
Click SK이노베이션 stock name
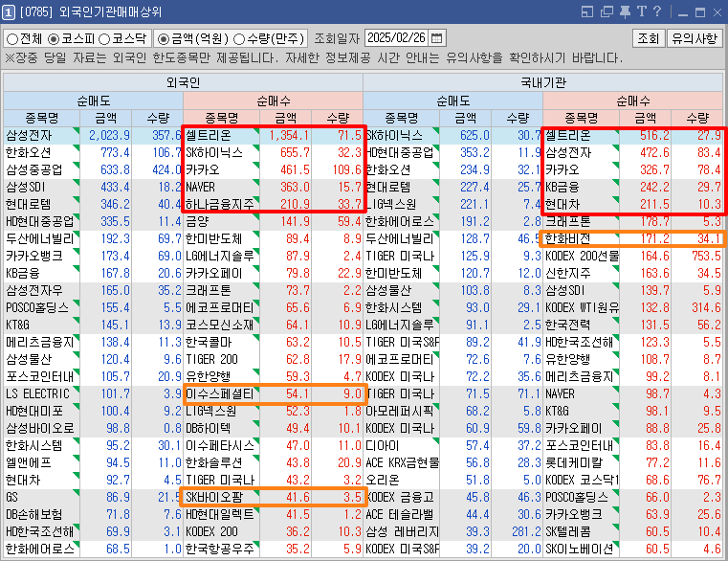coord(579,549)
